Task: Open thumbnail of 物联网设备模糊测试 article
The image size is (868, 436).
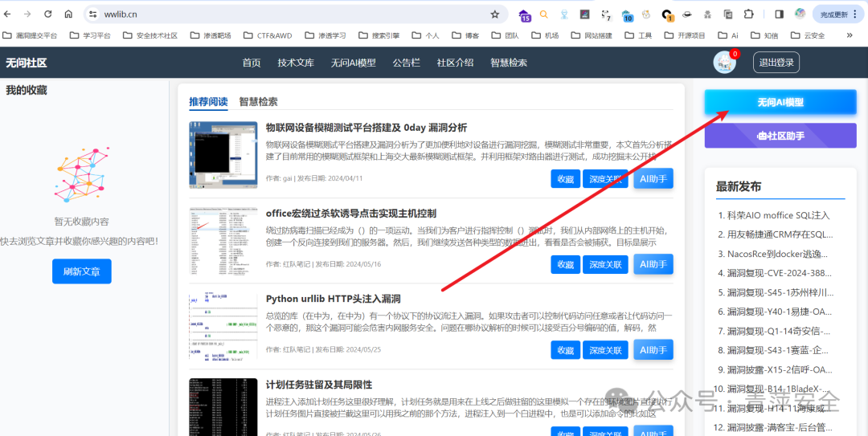Action: [x=223, y=155]
